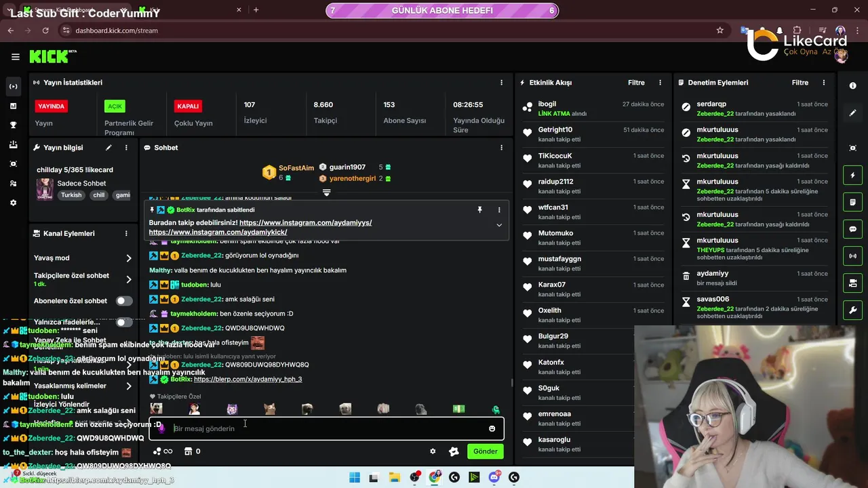The width and height of the screenshot is (868, 488).
Task: Select the white-haired girl emote
Action: pos(194,409)
